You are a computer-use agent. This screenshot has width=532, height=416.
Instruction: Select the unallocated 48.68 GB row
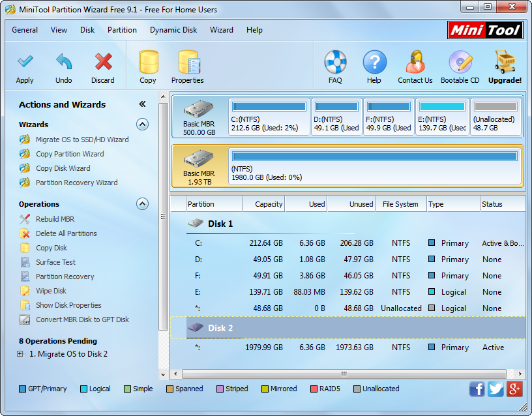[347, 308]
